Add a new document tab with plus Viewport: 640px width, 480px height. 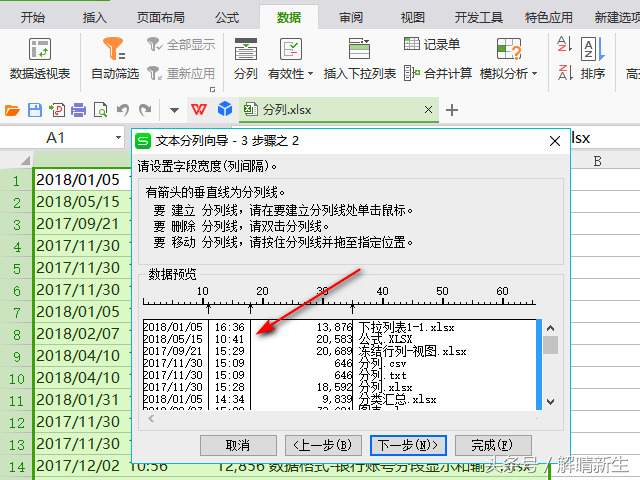click(452, 110)
